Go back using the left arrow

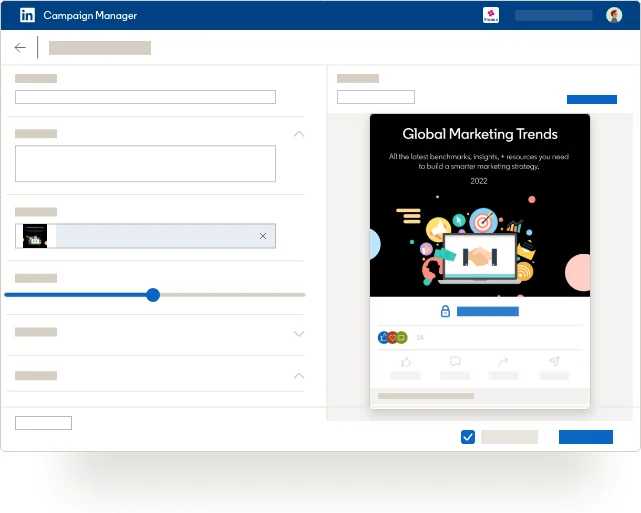pos(20,47)
